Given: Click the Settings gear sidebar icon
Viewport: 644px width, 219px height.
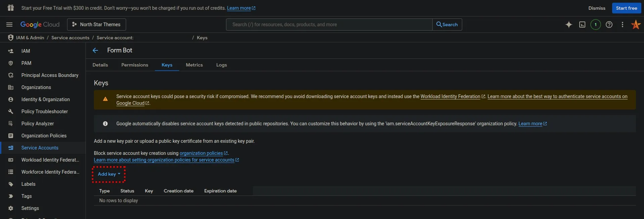Looking at the screenshot, I should coord(11,208).
